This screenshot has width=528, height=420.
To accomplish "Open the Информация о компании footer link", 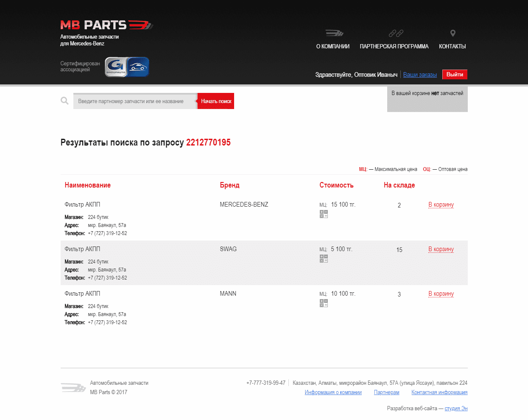I will 333,392.
